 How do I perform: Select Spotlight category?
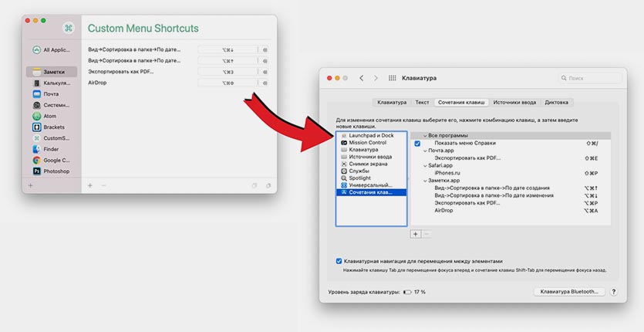pos(371,178)
